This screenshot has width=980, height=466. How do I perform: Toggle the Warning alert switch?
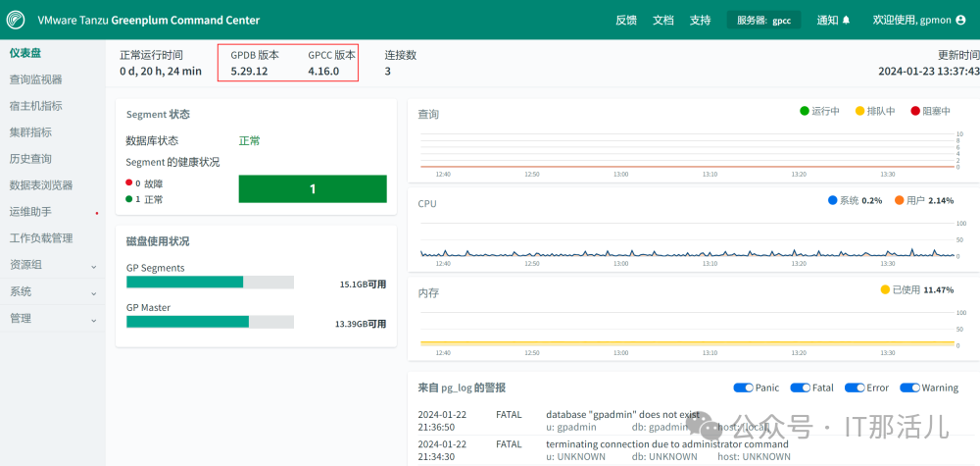pyautogui.click(x=909, y=388)
